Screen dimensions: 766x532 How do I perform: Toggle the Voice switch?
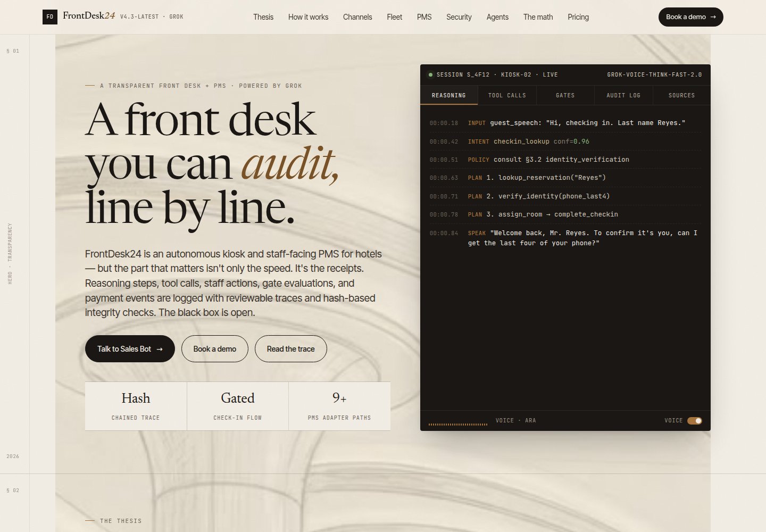coord(695,421)
